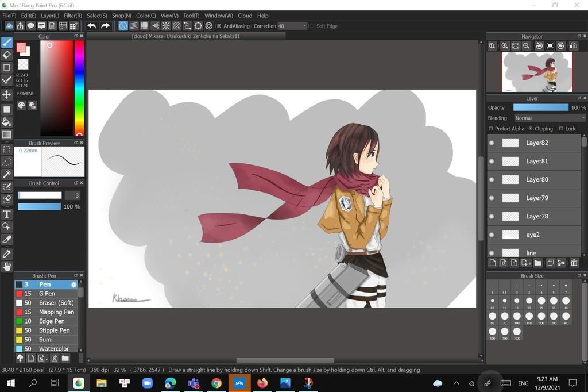The width and height of the screenshot is (588, 392).
Task: Zoom in using Navigator magnifier plus
Action: (x=505, y=45)
